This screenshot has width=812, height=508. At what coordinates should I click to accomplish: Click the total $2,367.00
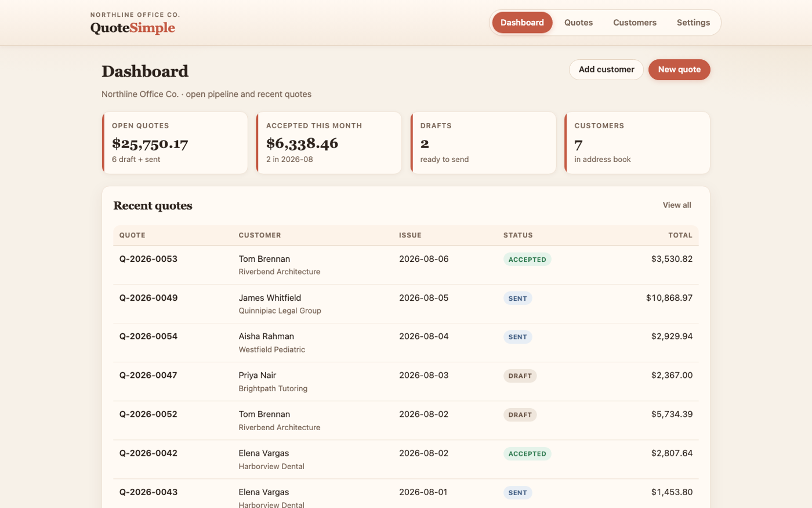[672, 375]
